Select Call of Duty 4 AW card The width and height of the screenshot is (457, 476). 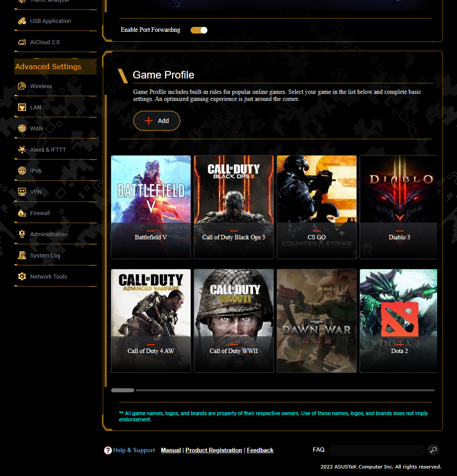tap(151, 321)
